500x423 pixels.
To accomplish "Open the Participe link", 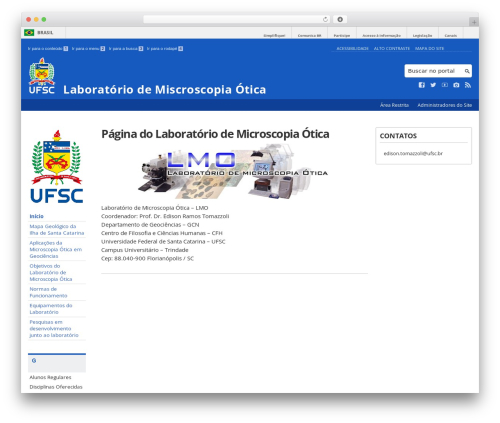I will 342,35.
